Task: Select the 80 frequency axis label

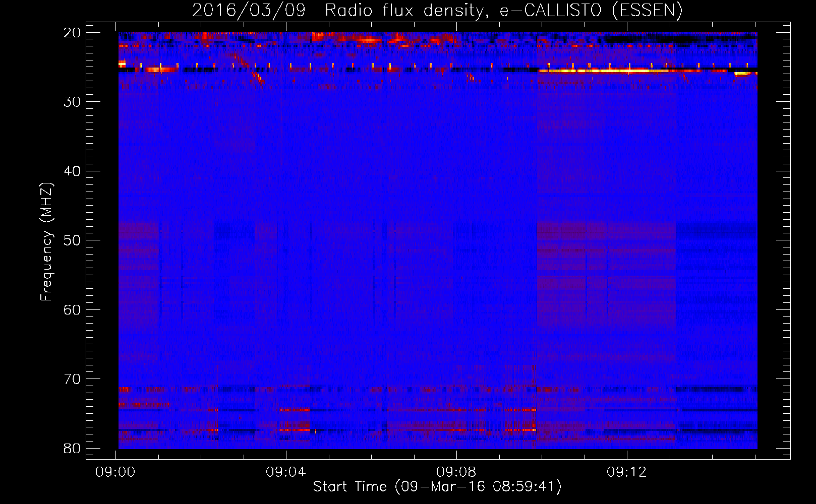Action: pos(72,449)
